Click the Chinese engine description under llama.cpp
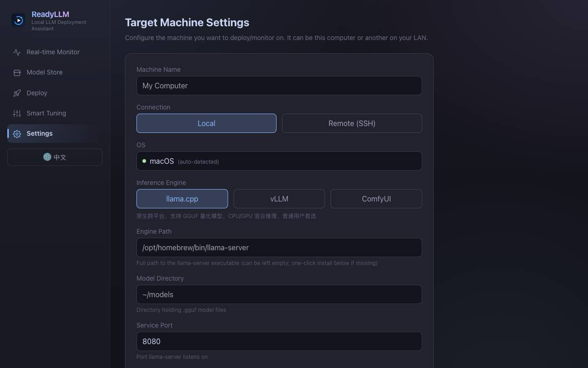This screenshot has height=368, width=588. coord(226,216)
